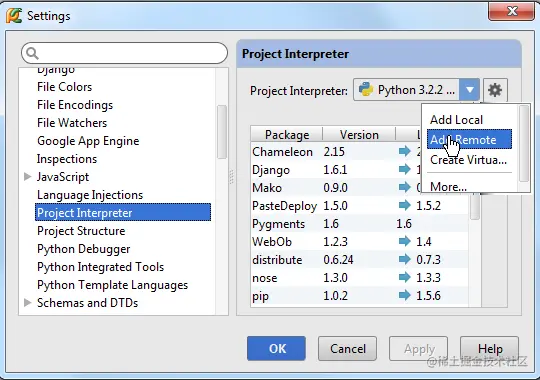Select the WebOb package row
Screen dimensions: 540x380
pos(360,242)
